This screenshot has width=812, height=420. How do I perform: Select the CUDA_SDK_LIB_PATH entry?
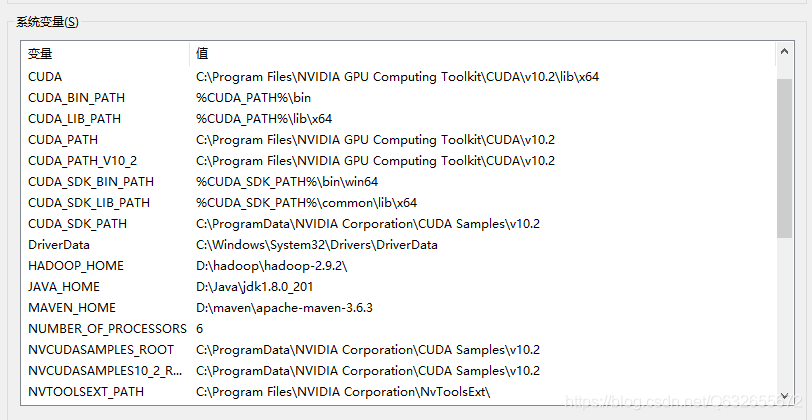point(89,203)
